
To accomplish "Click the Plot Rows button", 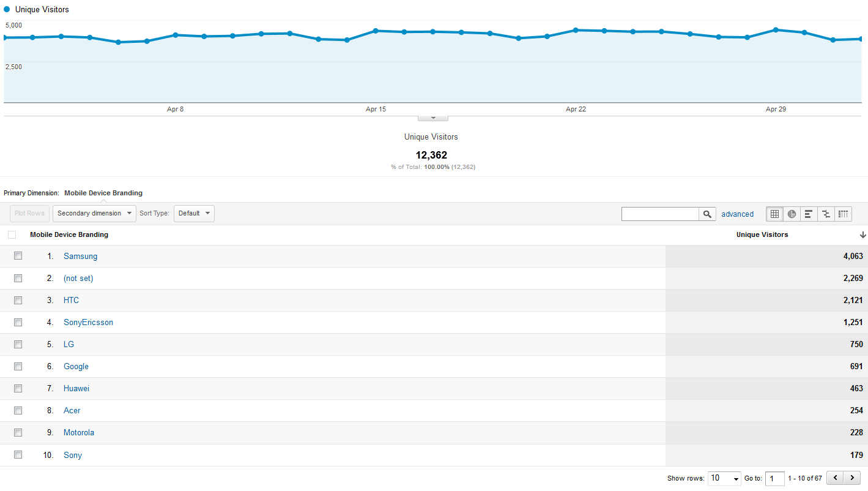I will coord(29,214).
